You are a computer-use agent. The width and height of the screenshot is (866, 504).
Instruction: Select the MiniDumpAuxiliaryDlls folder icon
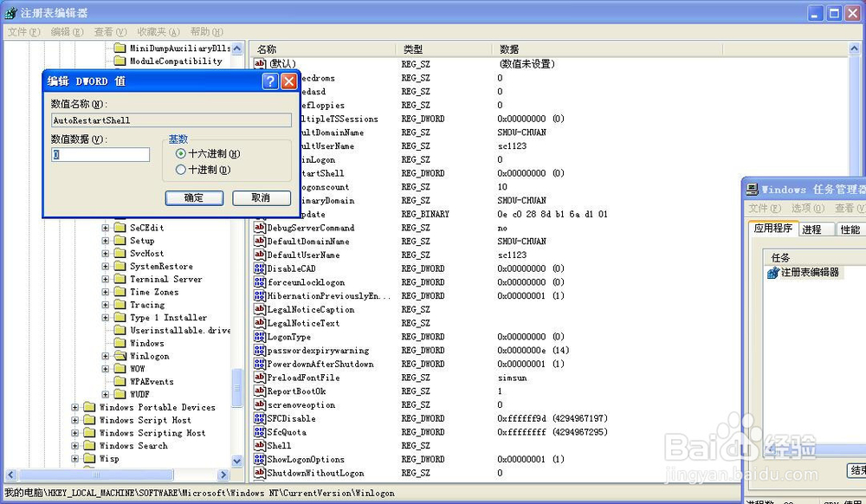click(x=120, y=48)
